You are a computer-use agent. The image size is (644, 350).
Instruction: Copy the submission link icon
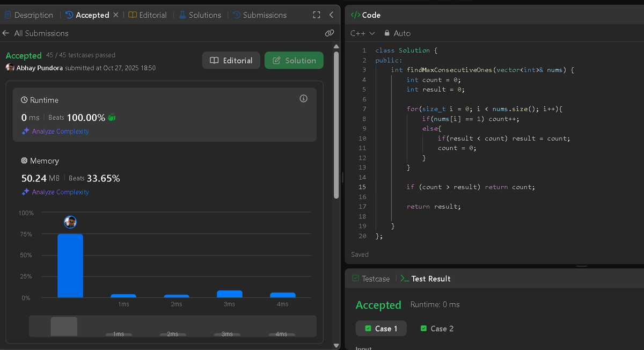[x=330, y=33]
